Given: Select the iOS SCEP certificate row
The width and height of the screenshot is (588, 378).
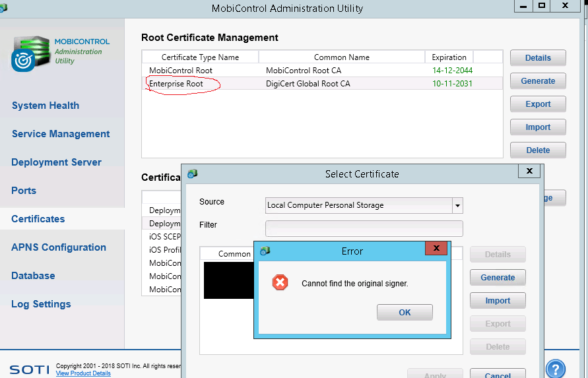Looking at the screenshot, I should tap(162, 237).
